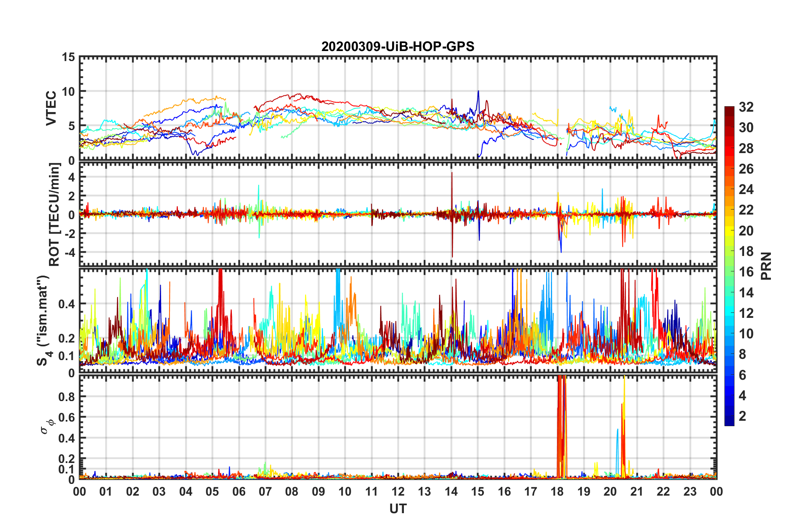The image size is (796, 532).
Task: Pick the dark blue colorbar bottom near 2
Action: [729, 422]
